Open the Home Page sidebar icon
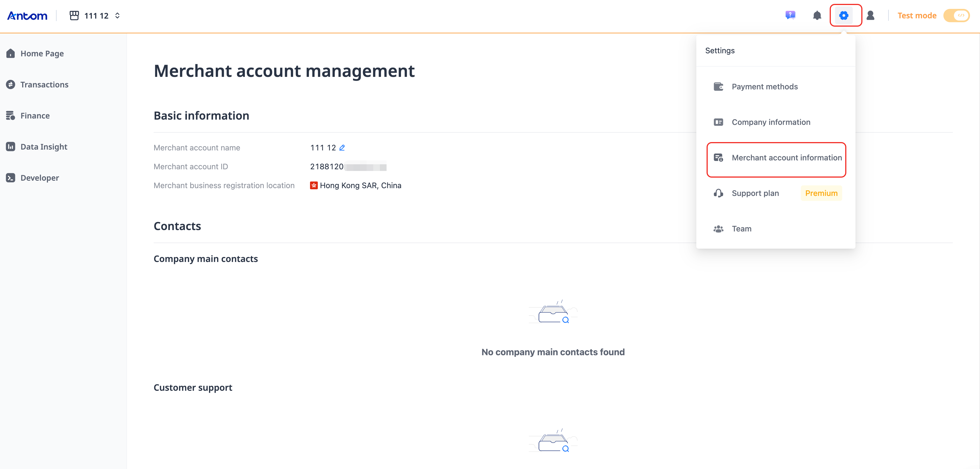The image size is (980, 469). pyautogui.click(x=11, y=53)
